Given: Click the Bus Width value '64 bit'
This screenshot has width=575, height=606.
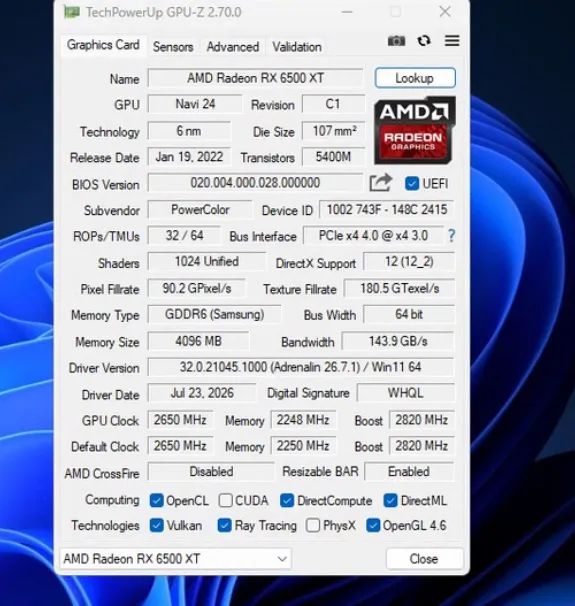Looking at the screenshot, I should [x=409, y=314].
